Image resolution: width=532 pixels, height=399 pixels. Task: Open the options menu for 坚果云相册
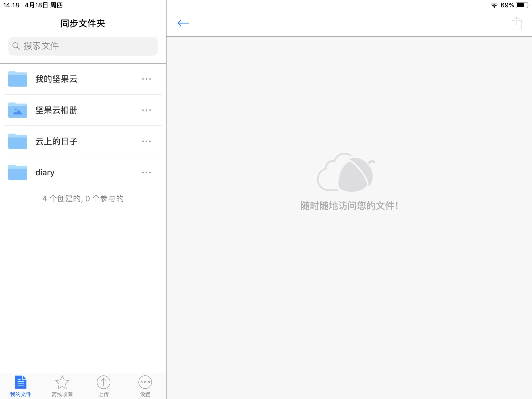coord(146,110)
